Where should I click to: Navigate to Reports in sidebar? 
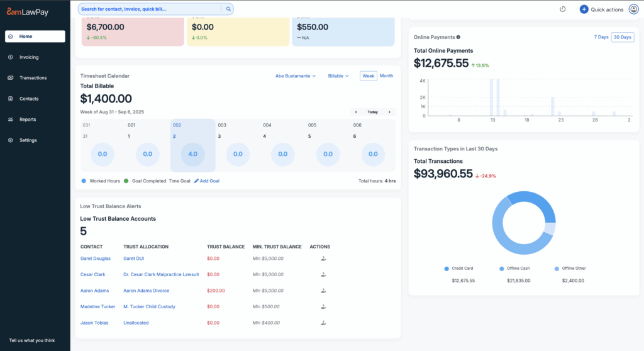[28, 120]
